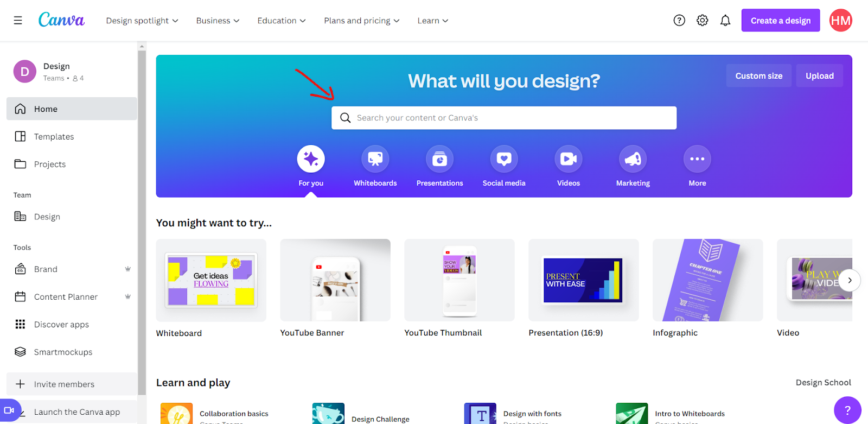The width and height of the screenshot is (868, 424).
Task: Expand the Business dropdown menu
Action: click(218, 21)
